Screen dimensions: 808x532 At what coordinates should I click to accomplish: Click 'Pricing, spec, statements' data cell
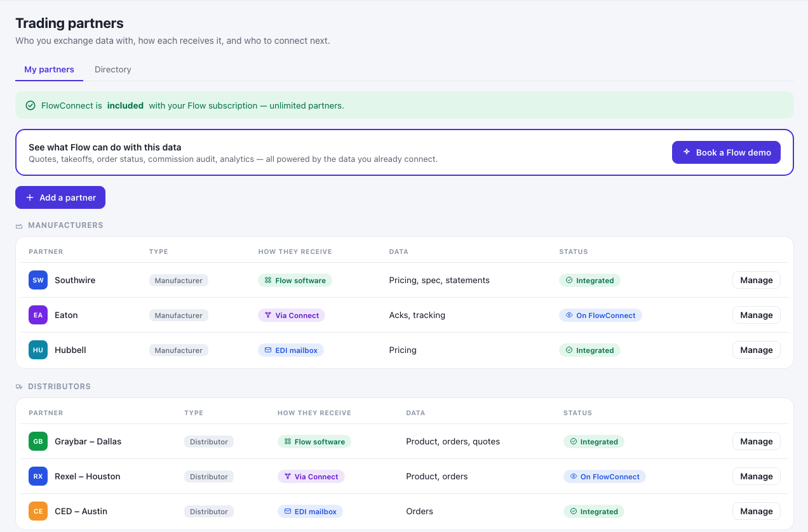tap(439, 280)
